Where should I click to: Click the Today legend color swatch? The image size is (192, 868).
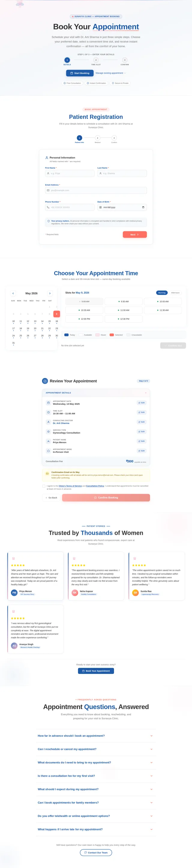[67, 335]
